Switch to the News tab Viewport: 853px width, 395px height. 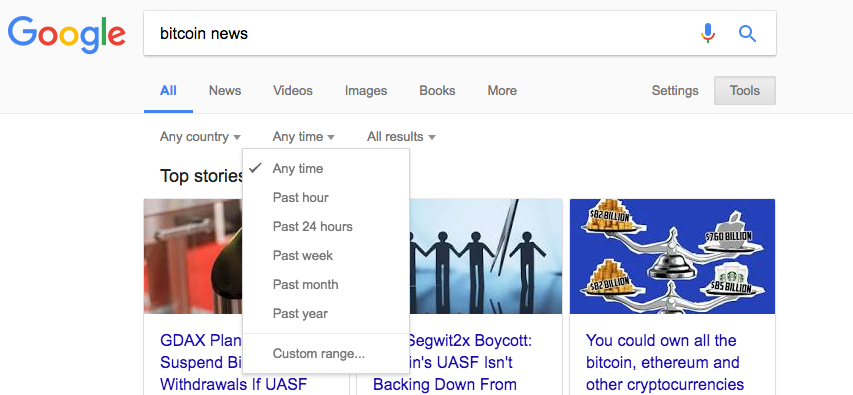[225, 90]
